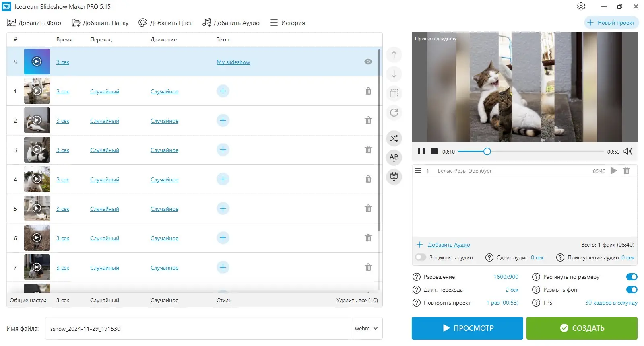
Task: Remove the audio track Белые Розы Оренбург
Action: (x=626, y=171)
